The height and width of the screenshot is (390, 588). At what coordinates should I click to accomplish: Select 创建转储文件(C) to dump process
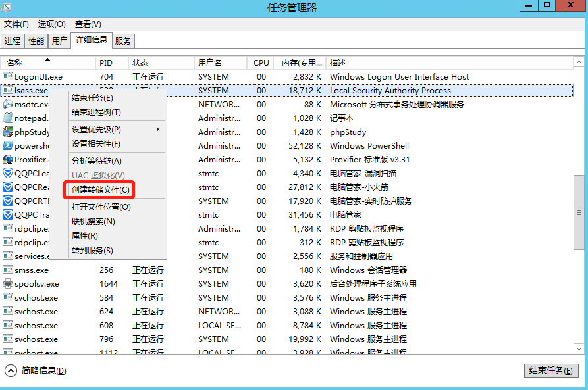101,190
